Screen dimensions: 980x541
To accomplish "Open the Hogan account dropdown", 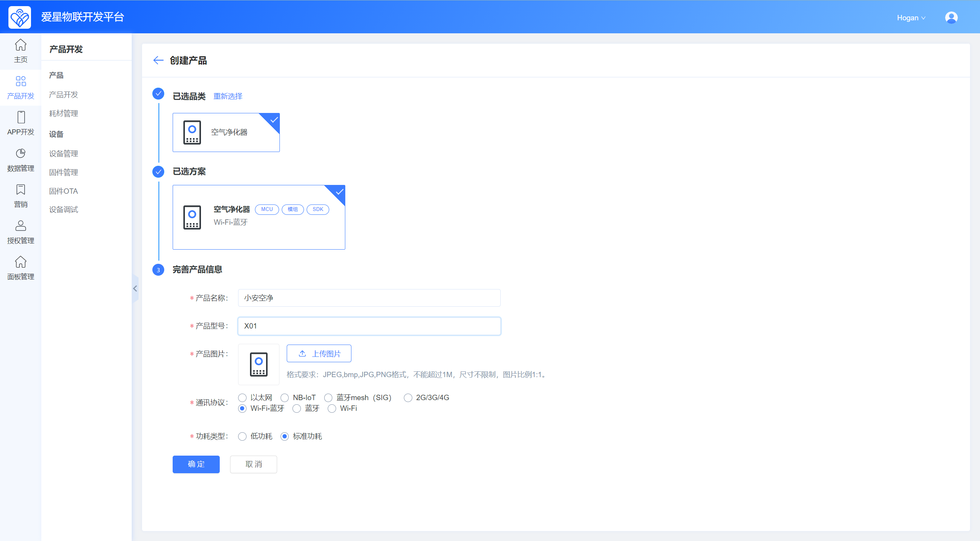I will tap(911, 18).
